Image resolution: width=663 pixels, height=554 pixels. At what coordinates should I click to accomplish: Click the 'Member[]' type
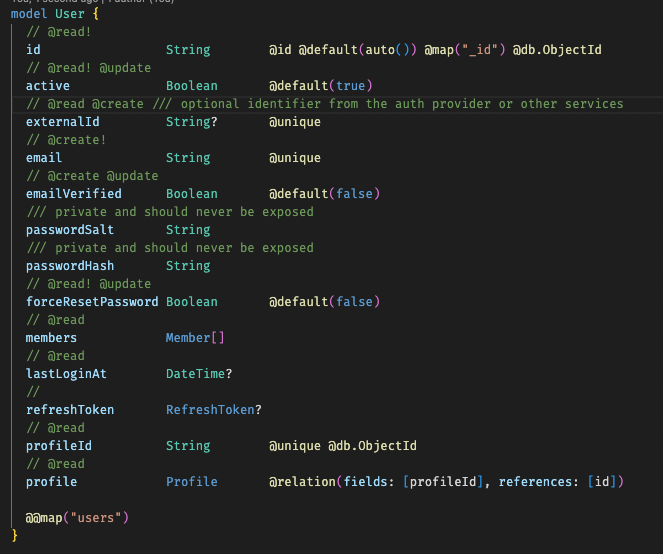pyautogui.click(x=195, y=338)
